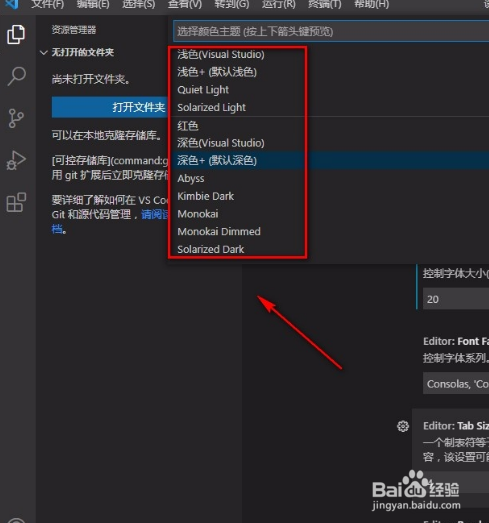Screen dimensions: 489x523
Task: Open the 运行(R) menu
Action: [x=279, y=4]
